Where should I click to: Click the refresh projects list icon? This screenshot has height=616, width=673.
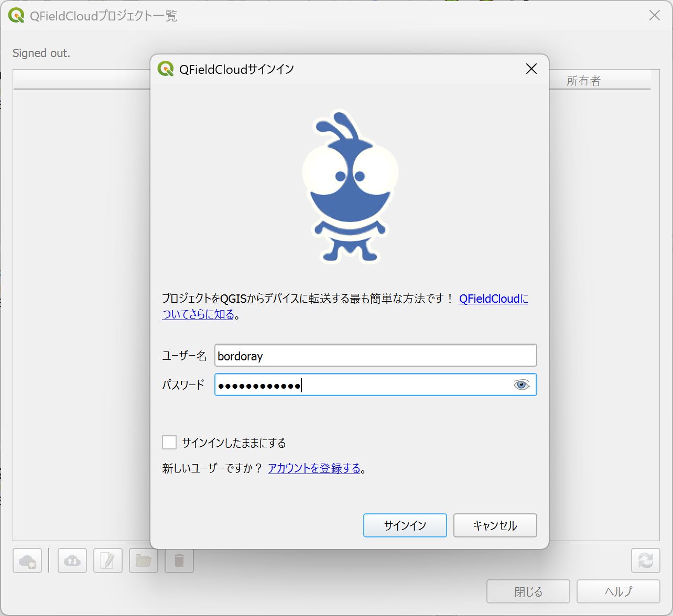click(x=645, y=560)
